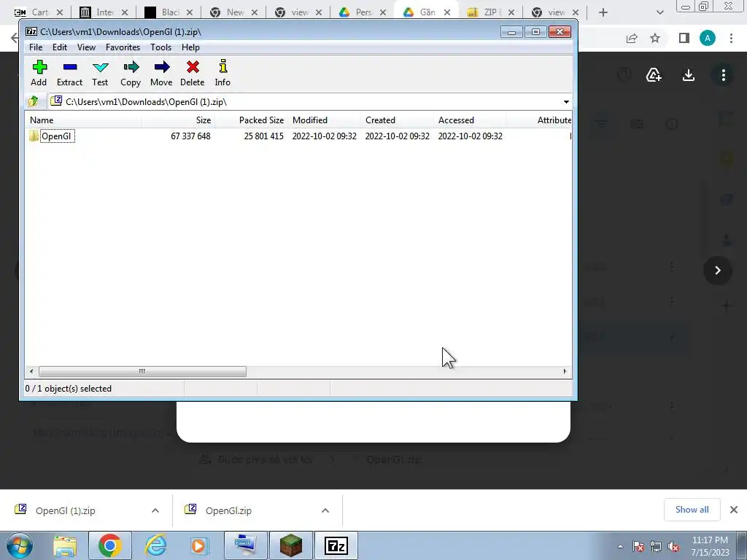Screen dimensions: 747x560
Task: Click the Add to Drive shortcut icon
Action: coord(654,75)
